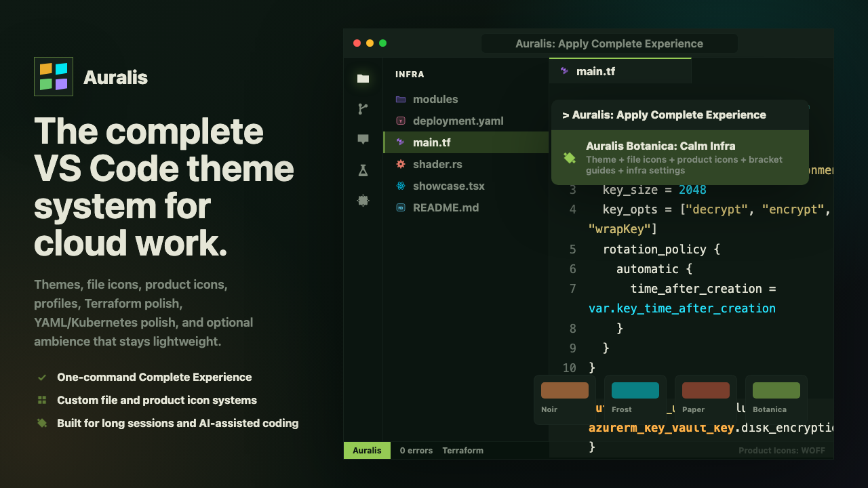Click the Terraform language mode in status bar
The height and width of the screenshot is (488, 868).
(x=462, y=450)
